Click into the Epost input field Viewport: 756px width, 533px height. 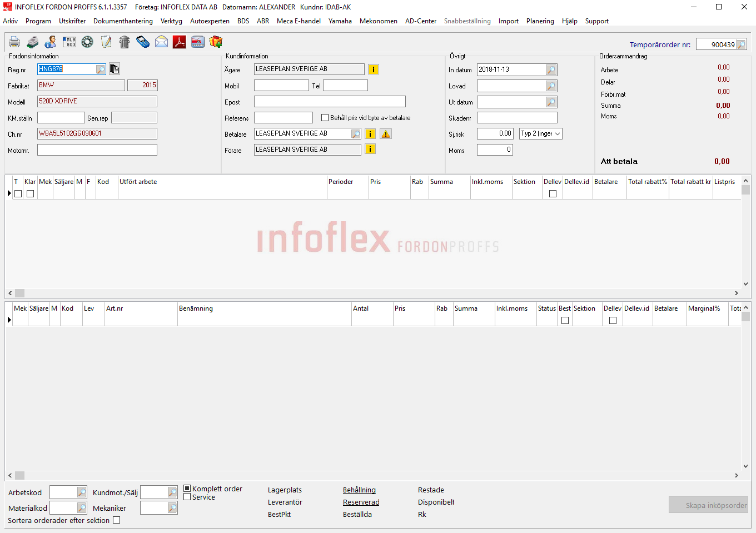(330, 102)
